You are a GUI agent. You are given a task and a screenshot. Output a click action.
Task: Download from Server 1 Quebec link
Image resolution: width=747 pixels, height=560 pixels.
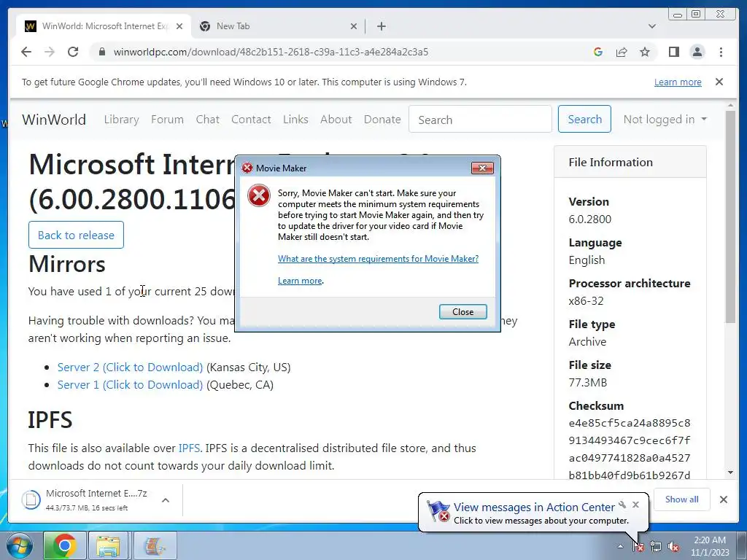130,385
